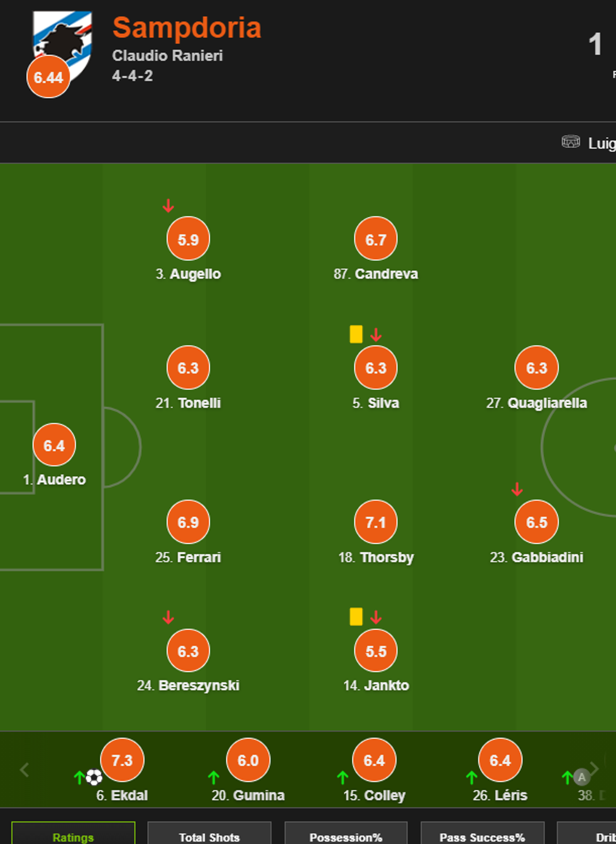Click Augello's red substituted-off arrow
616x844 pixels.
click(x=168, y=206)
